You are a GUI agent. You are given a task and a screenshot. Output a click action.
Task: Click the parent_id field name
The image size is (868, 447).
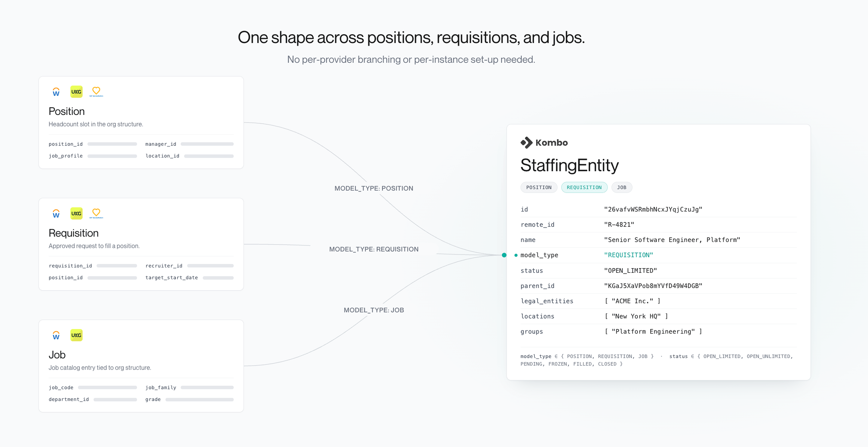click(537, 286)
